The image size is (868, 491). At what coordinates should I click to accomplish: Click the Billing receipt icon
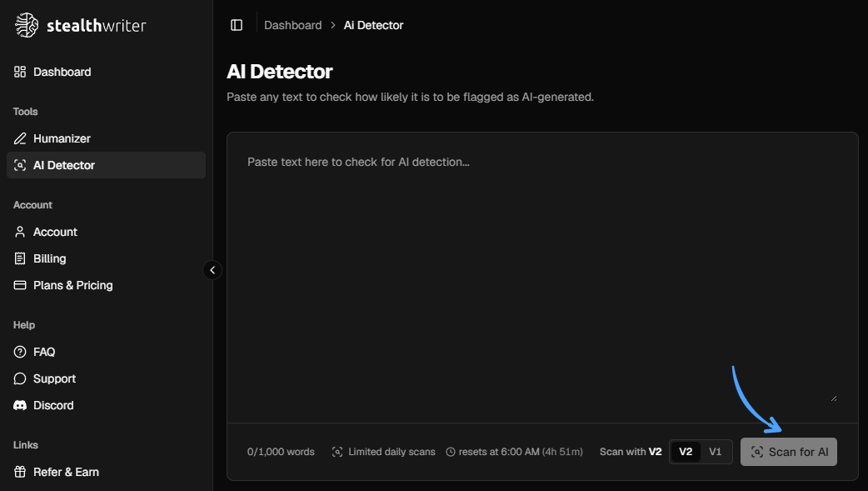tap(20, 258)
